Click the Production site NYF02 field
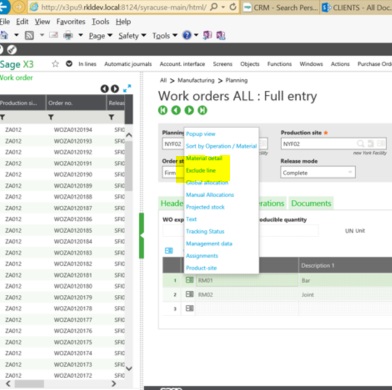 click(x=334, y=144)
